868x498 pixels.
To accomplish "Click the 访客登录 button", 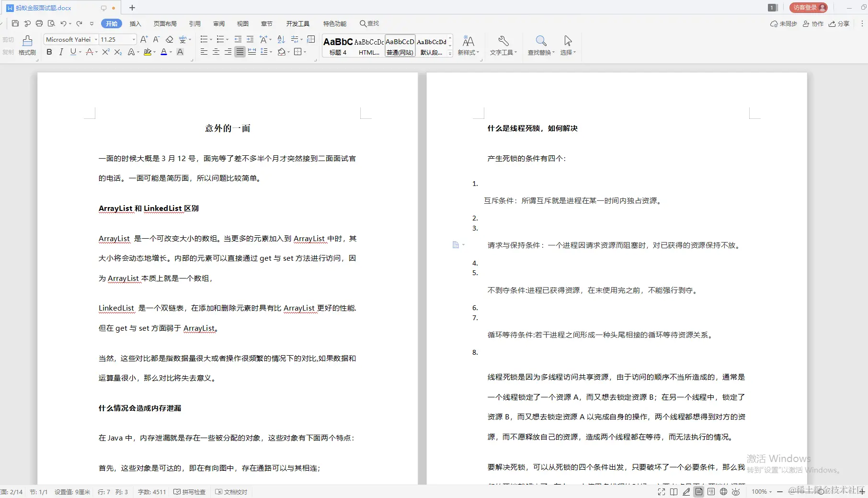I will click(x=808, y=8).
